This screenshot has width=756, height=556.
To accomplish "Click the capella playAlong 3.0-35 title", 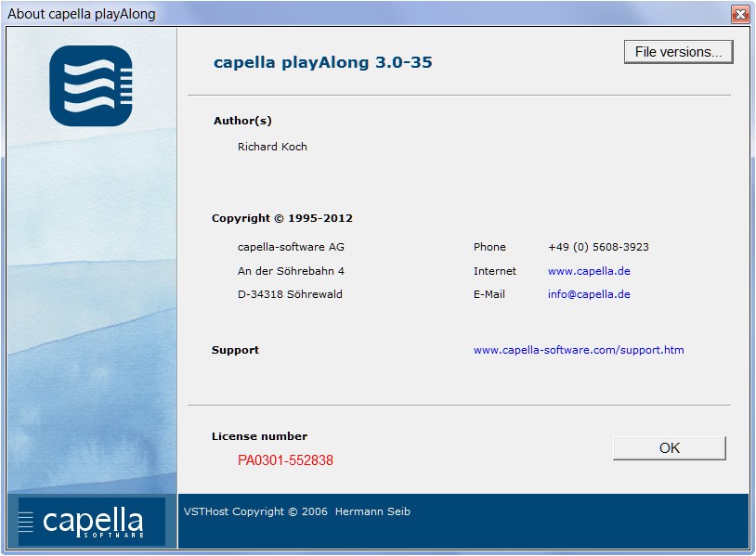I will pos(323,62).
